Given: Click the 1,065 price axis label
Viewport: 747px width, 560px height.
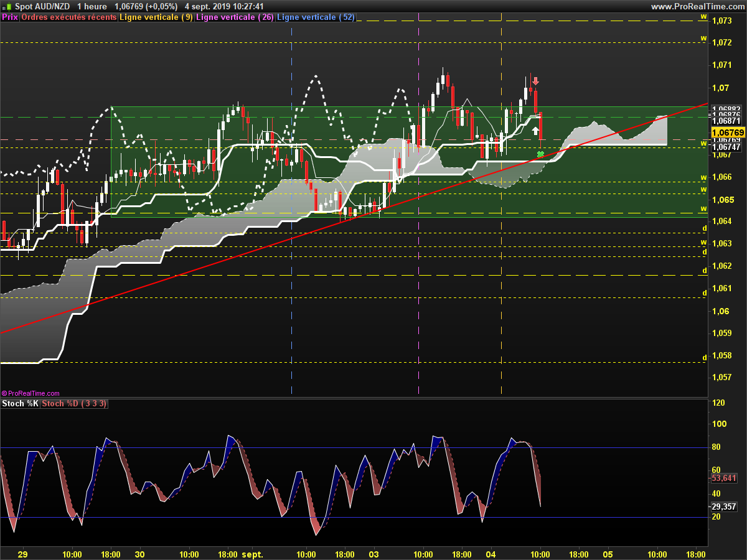Looking at the screenshot, I should [722, 200].
